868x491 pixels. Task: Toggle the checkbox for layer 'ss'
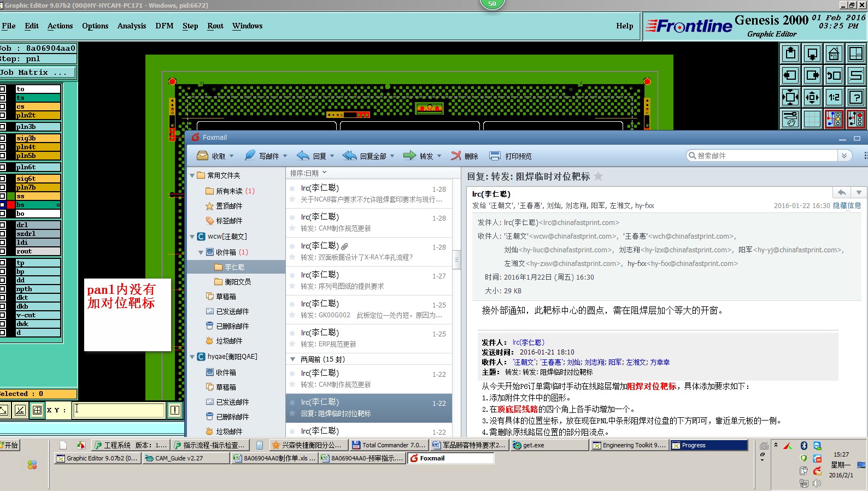(x=3, y=196)
